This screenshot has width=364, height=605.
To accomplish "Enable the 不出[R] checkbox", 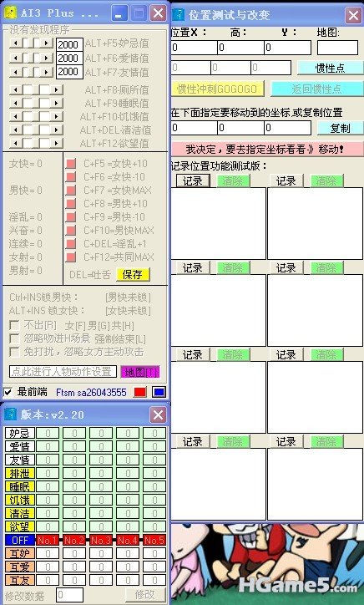I will point(14,326).
